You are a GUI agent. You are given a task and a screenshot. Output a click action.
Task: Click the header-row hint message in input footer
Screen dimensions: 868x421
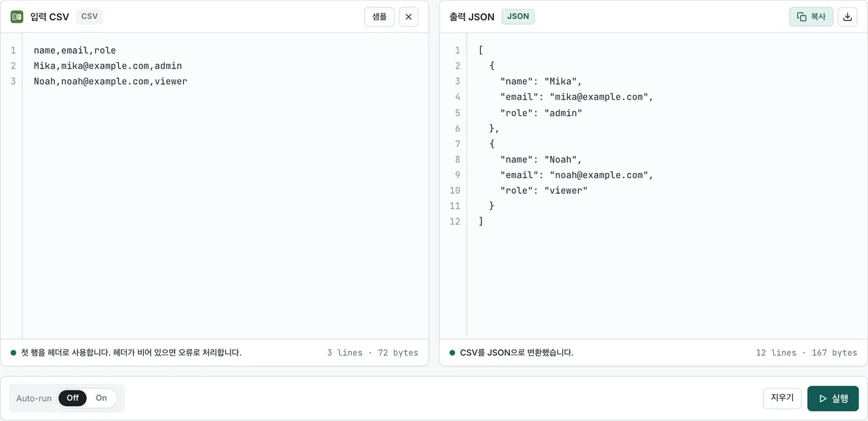(x=131, y=353)
